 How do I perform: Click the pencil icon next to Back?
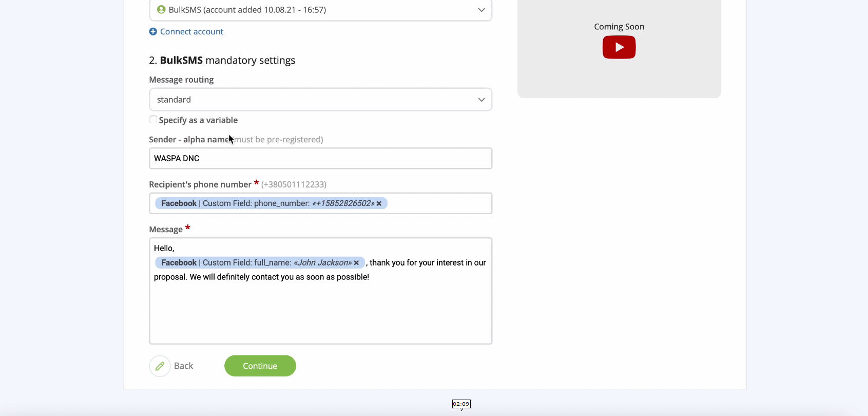(x=160, y=366)
